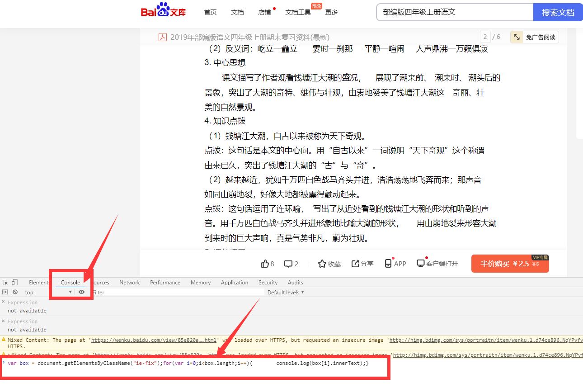Image resolution: width=583 pixels, height=392 pixels.
Task: Click the 半价购买 ¥2.5 purchase button
Action: [510, 263]
